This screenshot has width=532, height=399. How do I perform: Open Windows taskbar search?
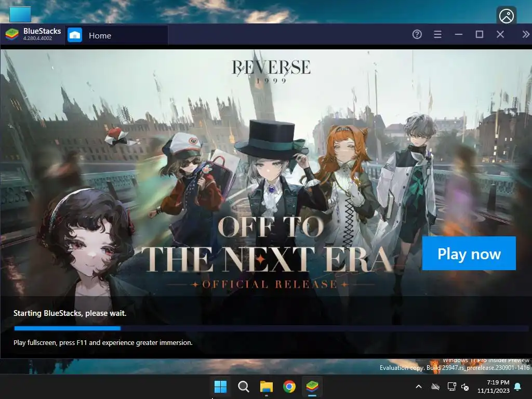click(x=243, y=387)
